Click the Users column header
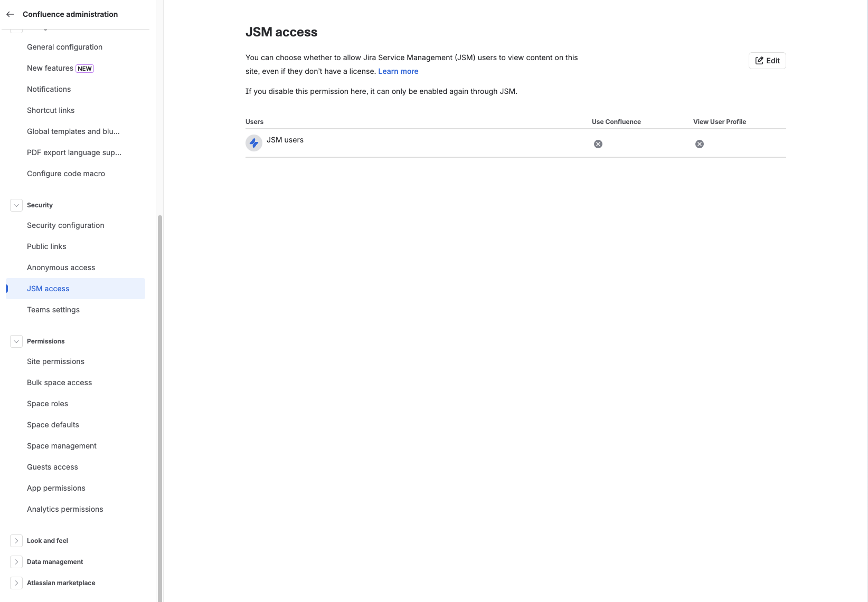Viewport: 868px width, 602px height. click(254, 122)
